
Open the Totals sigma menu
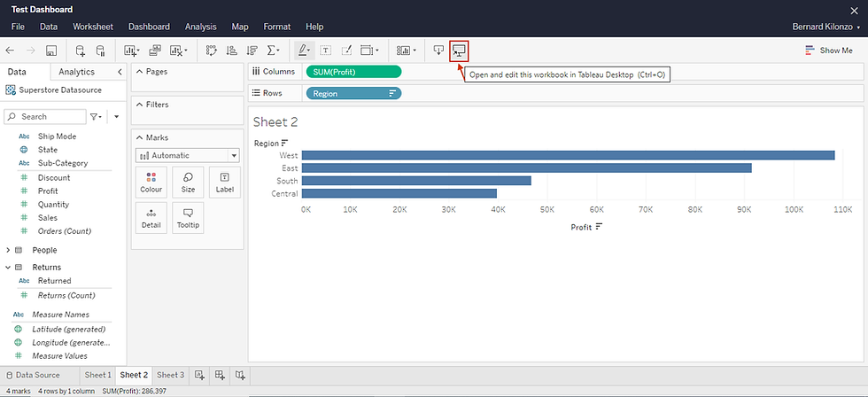[x=273, y=51]
